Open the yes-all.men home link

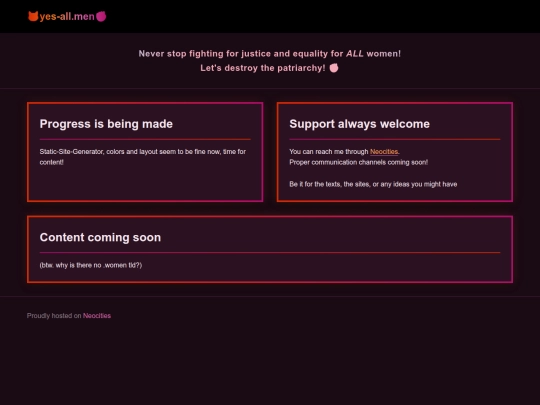click(x=67, y=17)
